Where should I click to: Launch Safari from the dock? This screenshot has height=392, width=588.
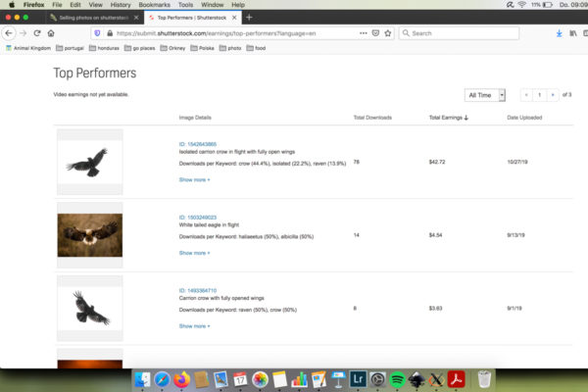pyautogui.click(x=162, y=379)
